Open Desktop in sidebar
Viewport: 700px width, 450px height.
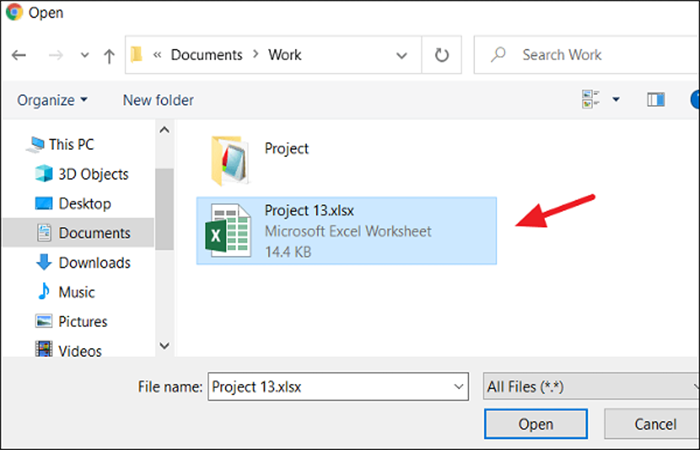tap(85, 204)
